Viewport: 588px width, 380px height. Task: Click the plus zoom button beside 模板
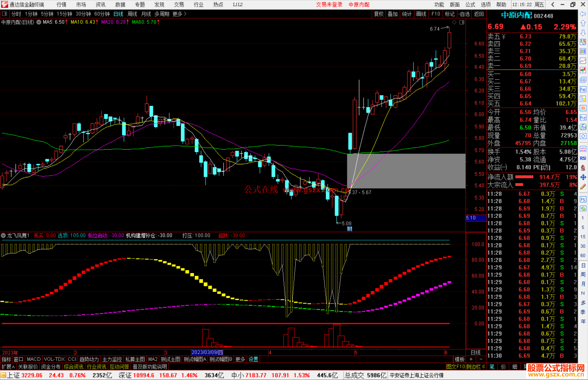[471, 359]
